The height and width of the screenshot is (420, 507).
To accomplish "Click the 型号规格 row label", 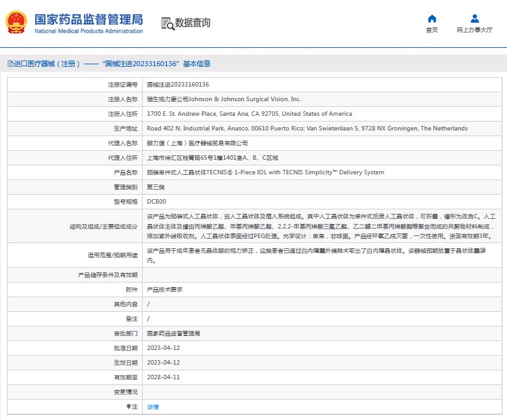I will point(125,202).
